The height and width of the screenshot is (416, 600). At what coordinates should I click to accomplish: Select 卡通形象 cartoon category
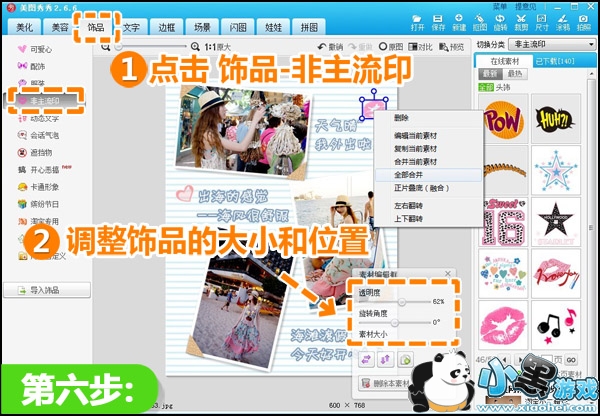pyautogui.click(x=39, y=187)
